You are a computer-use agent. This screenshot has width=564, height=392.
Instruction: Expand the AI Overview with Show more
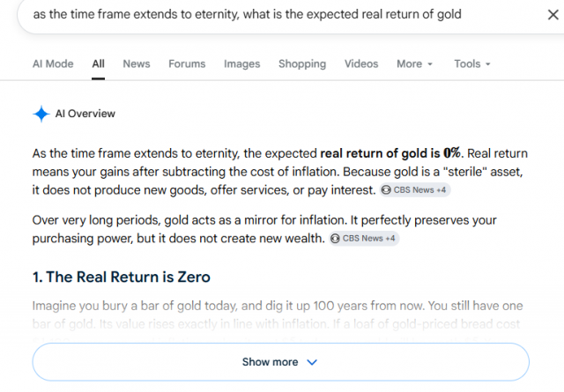[280, 362]
